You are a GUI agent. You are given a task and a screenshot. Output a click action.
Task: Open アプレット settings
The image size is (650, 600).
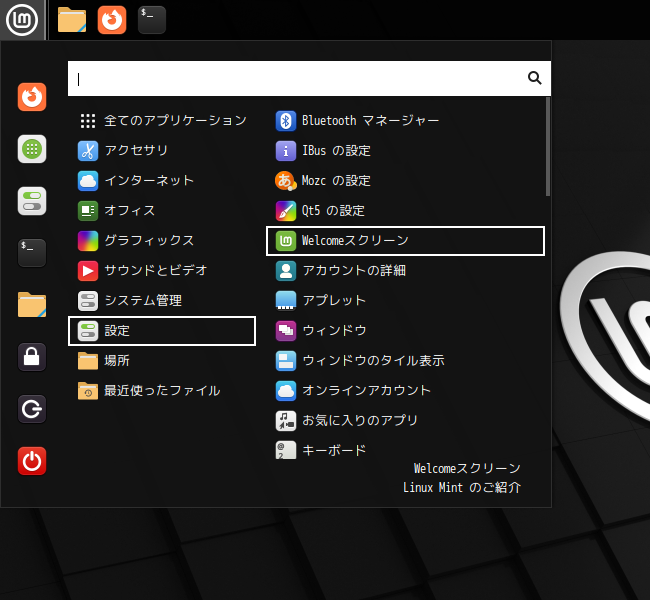[405, 301]
